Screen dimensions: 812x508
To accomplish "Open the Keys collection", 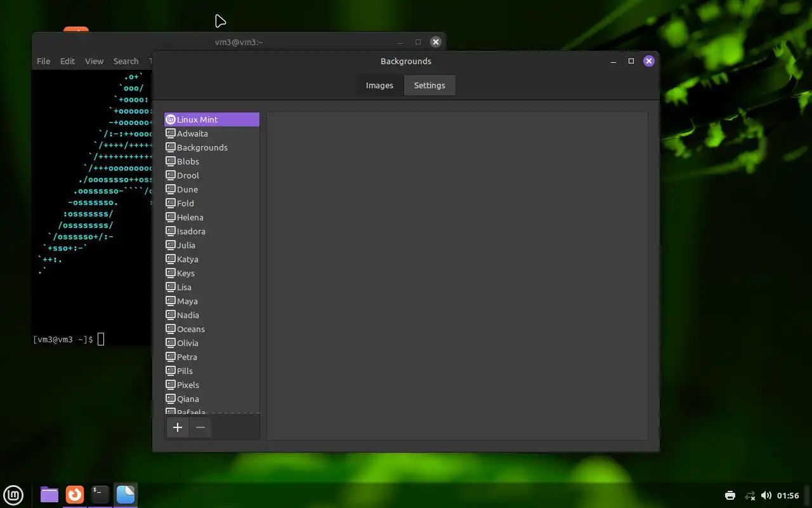I will point(212,273).
